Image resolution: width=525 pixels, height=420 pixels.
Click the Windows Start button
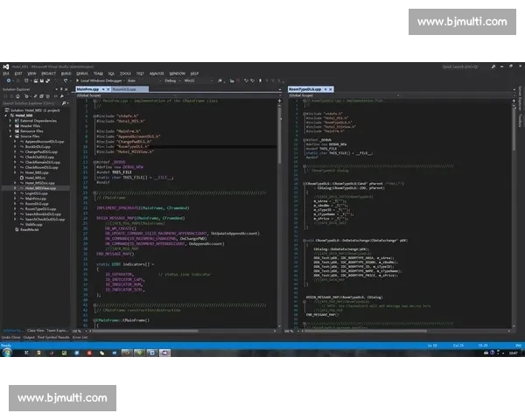coord(7,353)
